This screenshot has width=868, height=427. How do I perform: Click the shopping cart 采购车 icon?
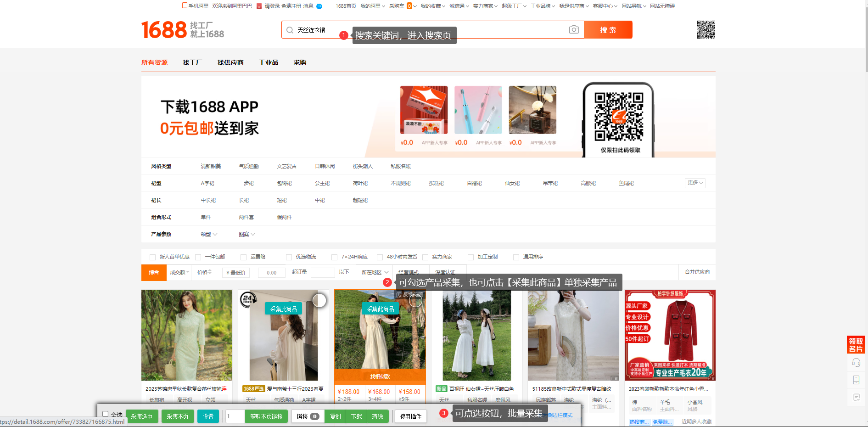(398, 6)
